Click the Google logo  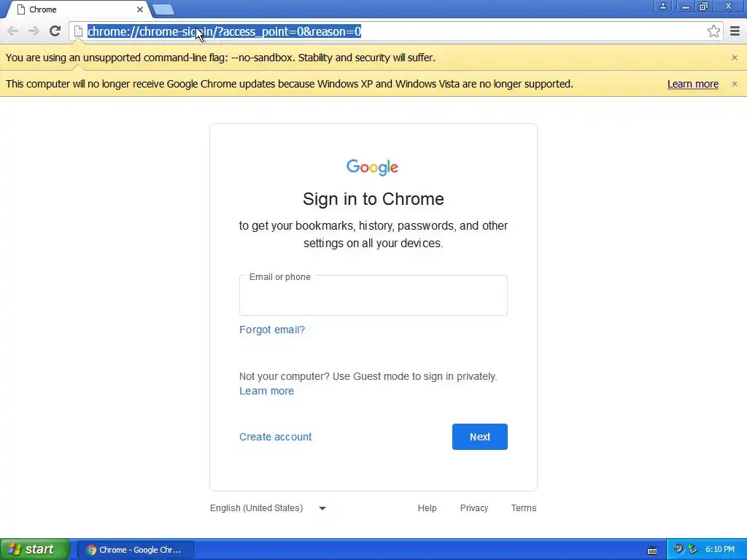tap(373, 168)
